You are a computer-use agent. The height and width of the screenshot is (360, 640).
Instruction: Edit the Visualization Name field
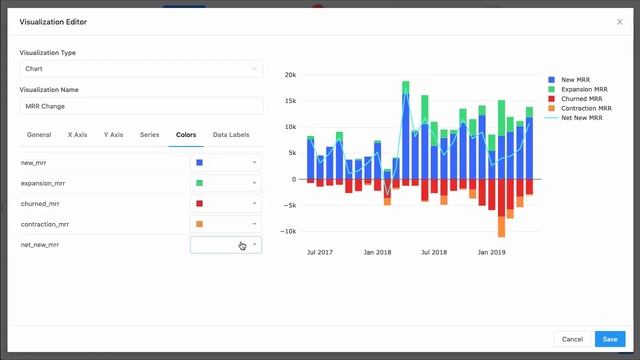[x=141, y=106]
